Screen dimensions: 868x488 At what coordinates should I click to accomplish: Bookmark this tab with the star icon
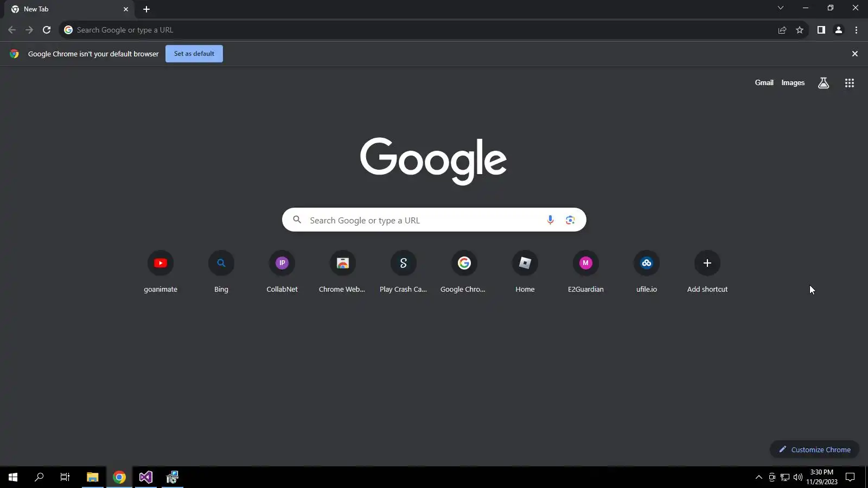coord(800,30)
